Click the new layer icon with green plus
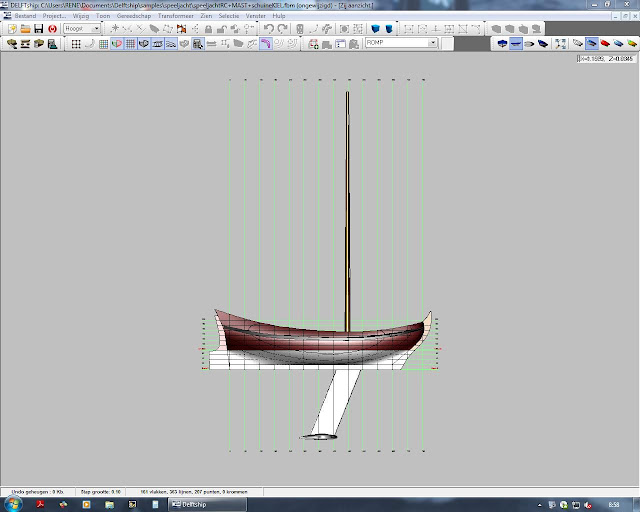 coord(313,44)
